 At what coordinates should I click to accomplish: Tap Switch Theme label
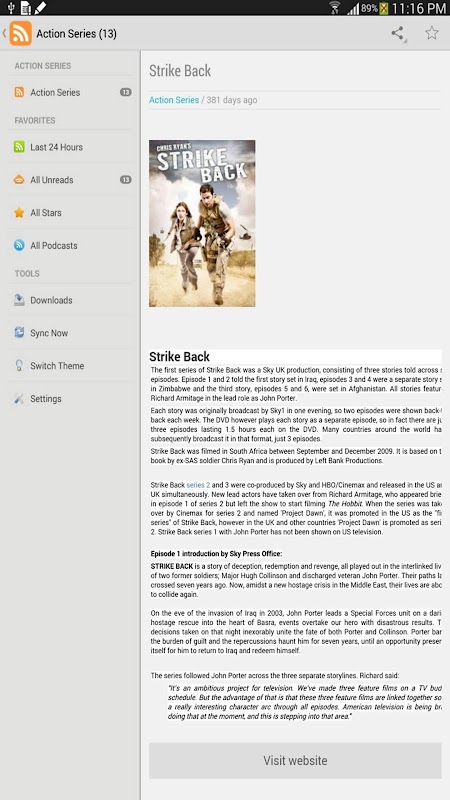click(x=57, y=366)
